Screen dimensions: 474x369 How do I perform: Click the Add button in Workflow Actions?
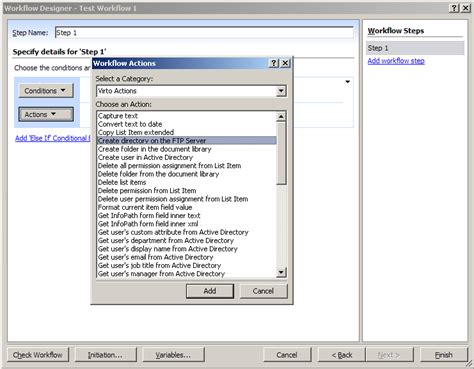(210, 291)
